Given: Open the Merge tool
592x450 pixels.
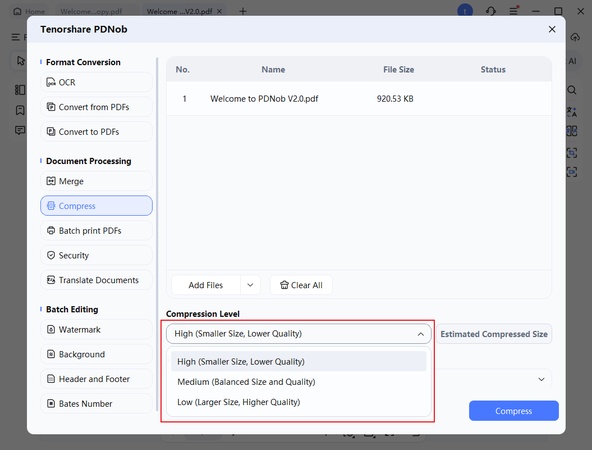Looking at the screenshot, I should tap(96, 181).
